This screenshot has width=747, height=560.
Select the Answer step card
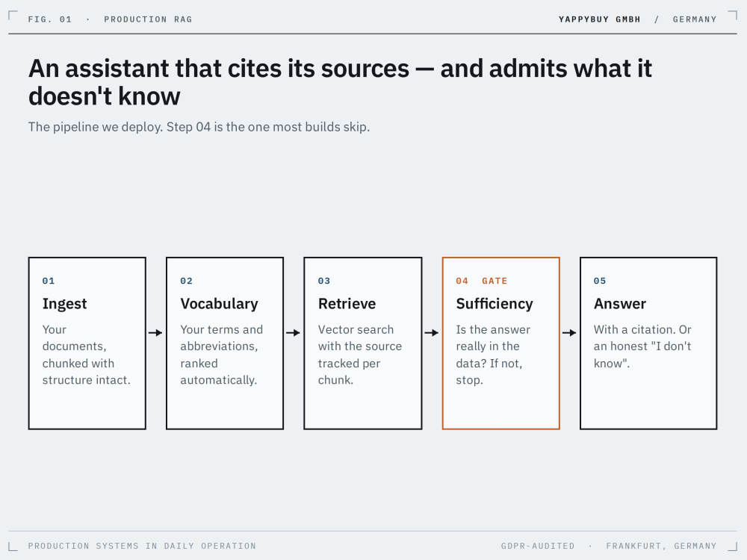(x=648, y=343)
